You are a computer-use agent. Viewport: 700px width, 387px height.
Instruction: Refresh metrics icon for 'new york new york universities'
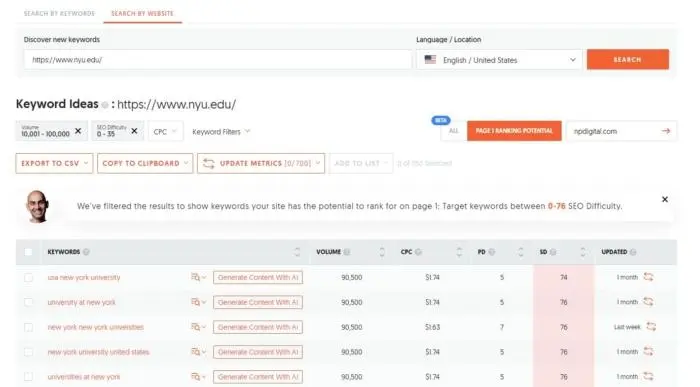pyautogui.click(x=651, y=327)
